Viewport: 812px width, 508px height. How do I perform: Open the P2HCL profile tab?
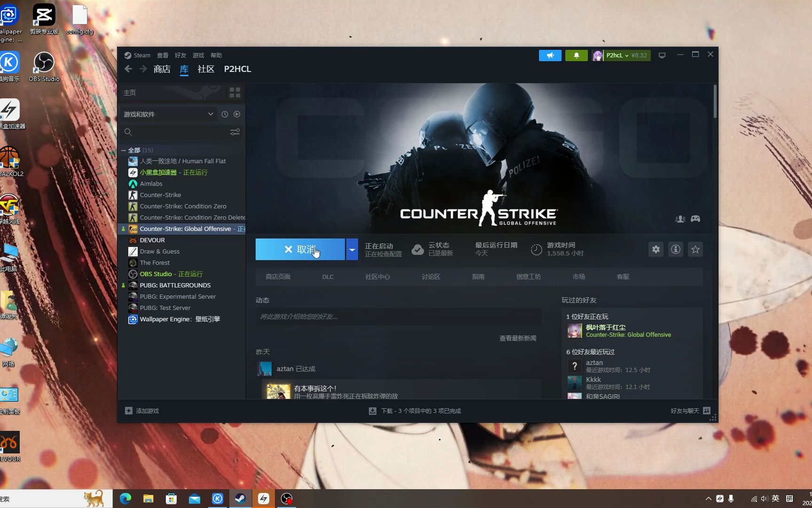pos(237,69)
